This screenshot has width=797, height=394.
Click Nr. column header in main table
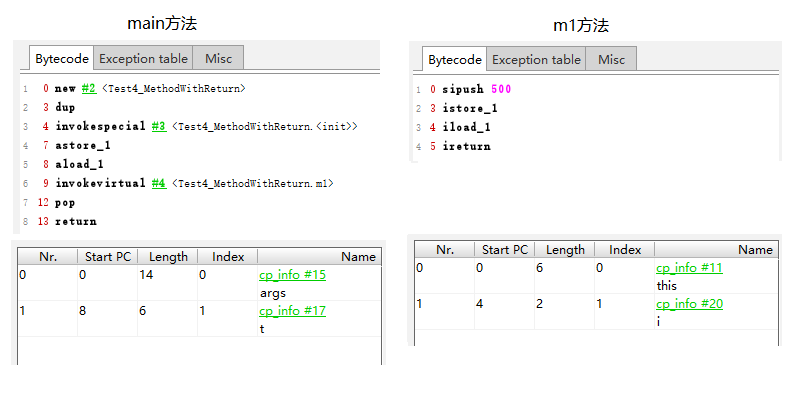[x=48, y=257]
